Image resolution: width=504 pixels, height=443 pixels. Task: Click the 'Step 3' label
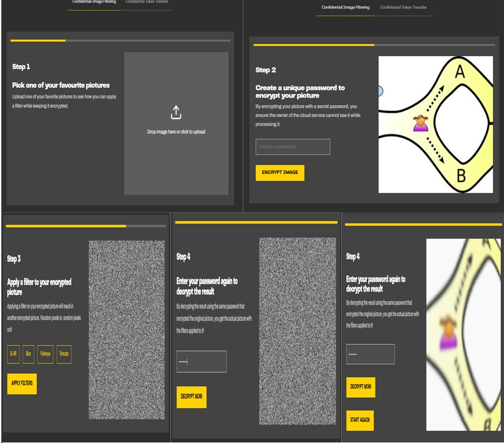pyautogui.click(x=14, y=259)
